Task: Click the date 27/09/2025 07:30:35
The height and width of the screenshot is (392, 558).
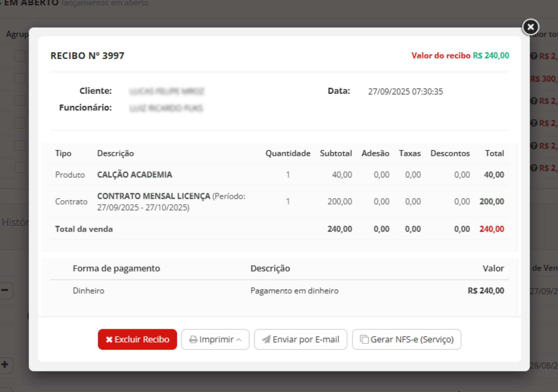Action: tap(405, 91)
